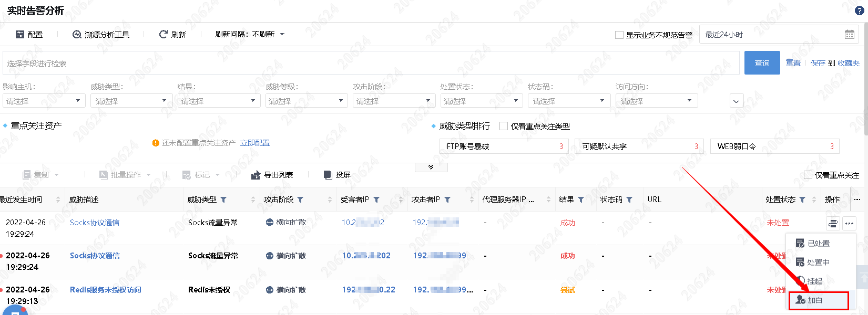
Task: Click the 导出列表 export icon
Action: coord(256,175)
